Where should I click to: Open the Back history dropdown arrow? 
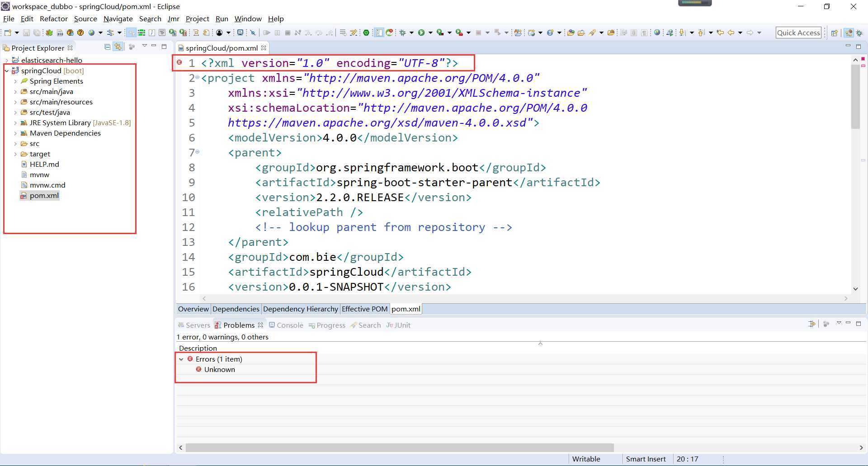point(740,33)
